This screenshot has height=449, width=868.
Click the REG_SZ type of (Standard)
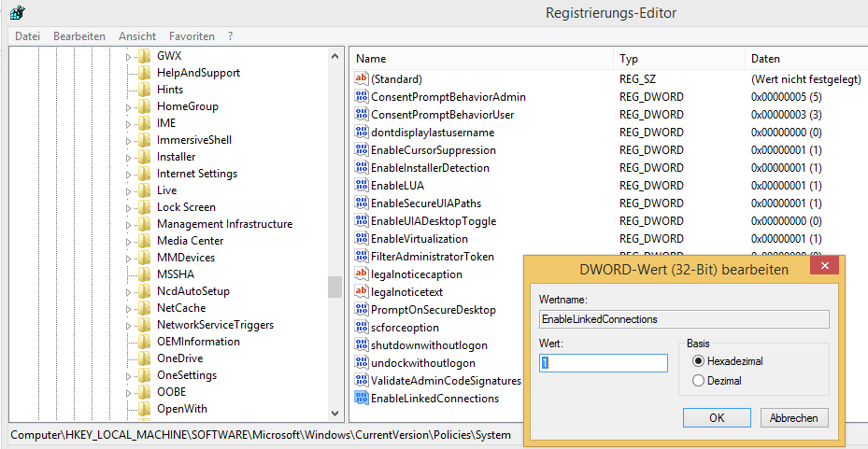(638, 79)
